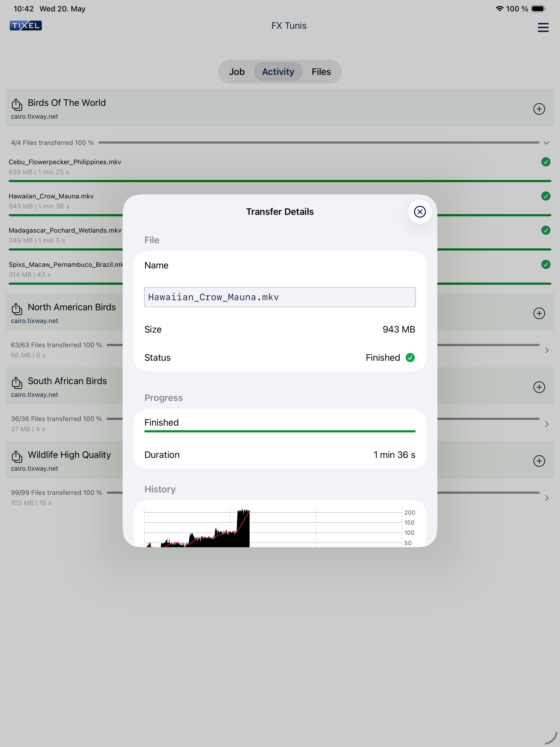Select the South African Birds job title
The image size is (560, 747).
click(67, 381)
